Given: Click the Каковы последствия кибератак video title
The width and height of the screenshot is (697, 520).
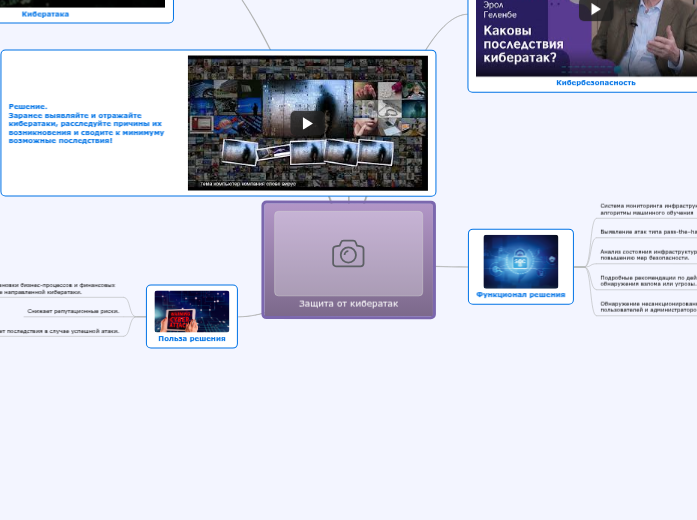Looking at the screenshot, I should pos(523,44).
